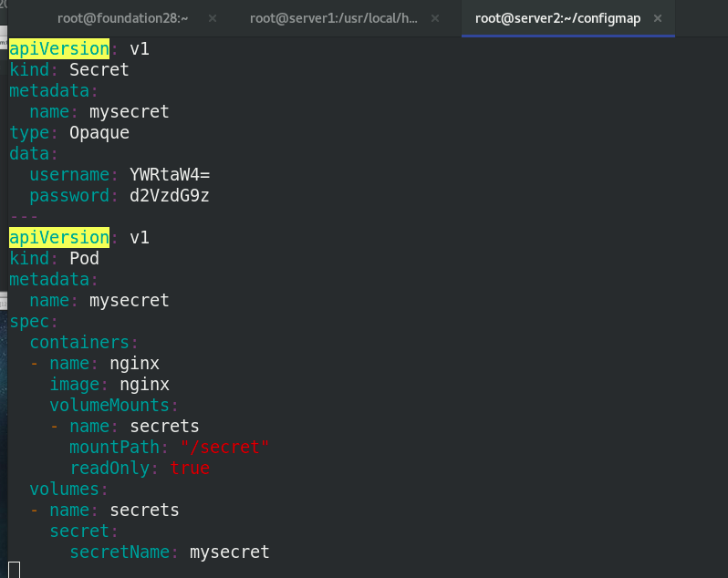Click the 'type' key

29,133
